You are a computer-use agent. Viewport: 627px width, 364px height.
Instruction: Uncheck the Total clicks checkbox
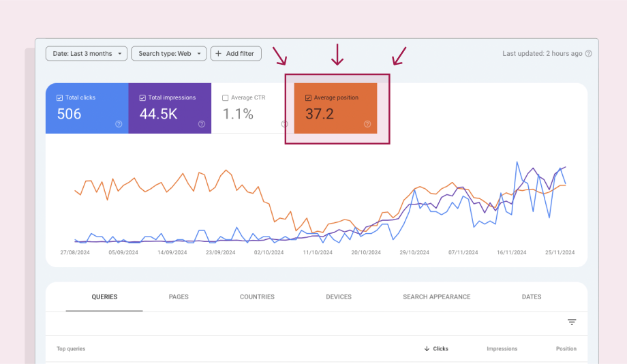tap(59, 97)
